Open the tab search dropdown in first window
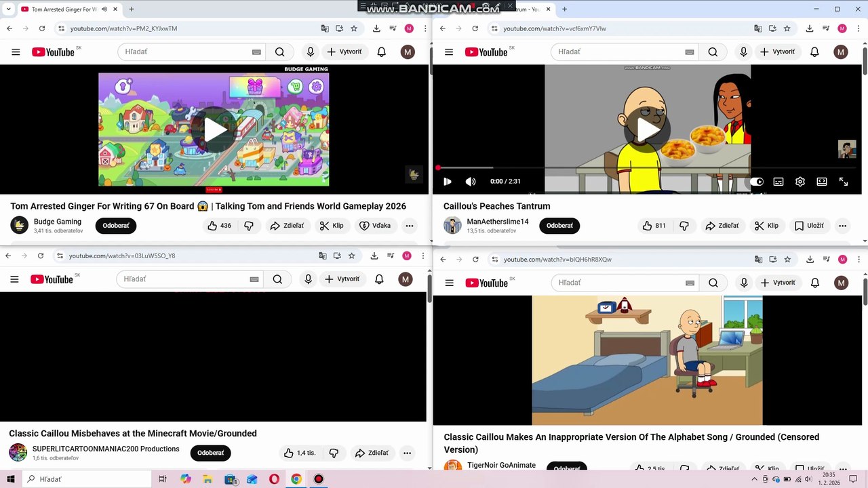 point(9,9)
